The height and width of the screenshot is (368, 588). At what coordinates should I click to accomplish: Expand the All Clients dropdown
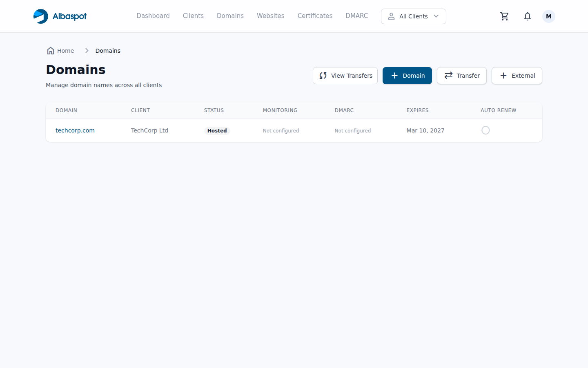point(413,16)
